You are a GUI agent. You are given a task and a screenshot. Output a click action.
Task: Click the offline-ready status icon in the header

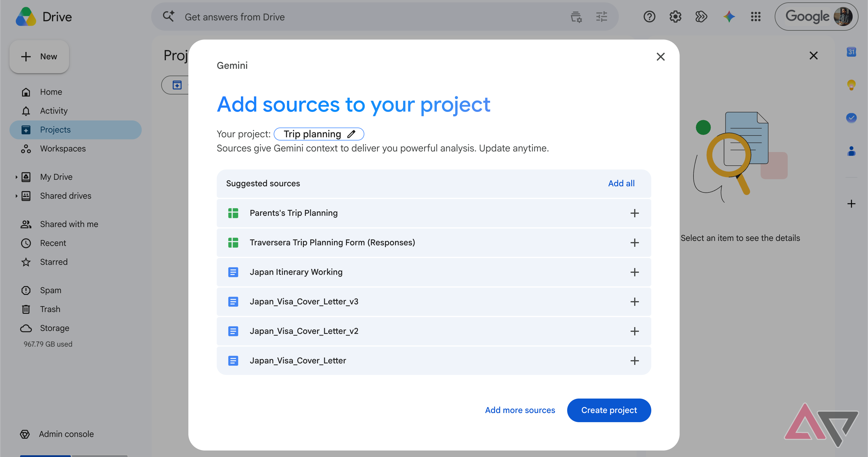(701, 17)
